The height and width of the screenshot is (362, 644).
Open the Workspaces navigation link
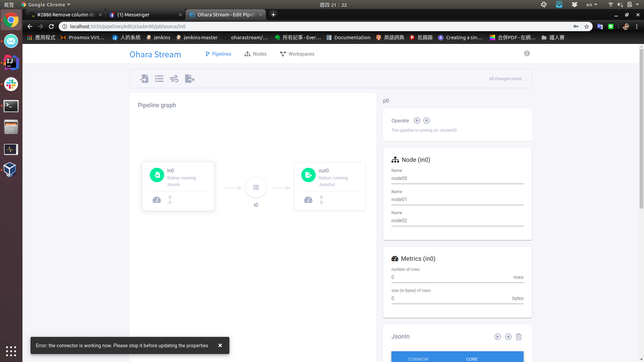297,54
